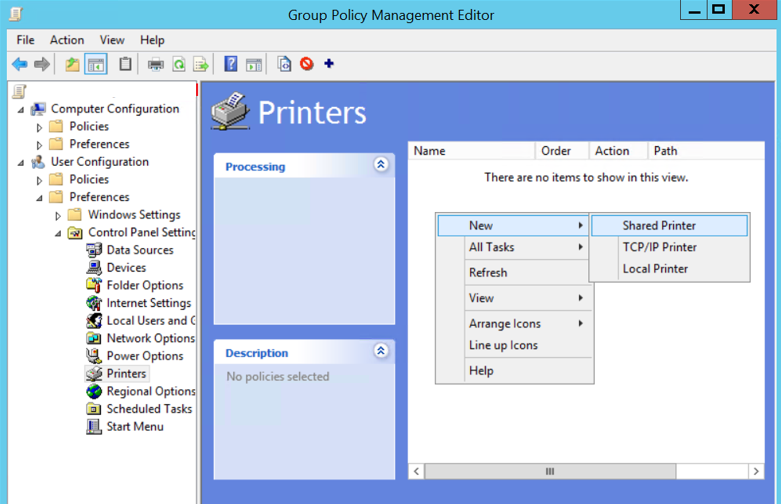The height and width of the screenshot is (504, 781).
Task: Click the Back arrow toolbar icon
Action: click(x=19, y=64)
